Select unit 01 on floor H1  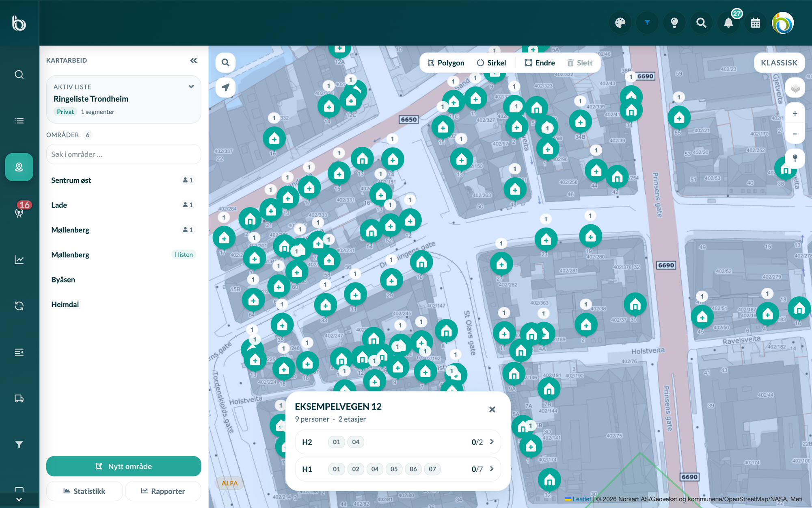click(x=337, y=469)
